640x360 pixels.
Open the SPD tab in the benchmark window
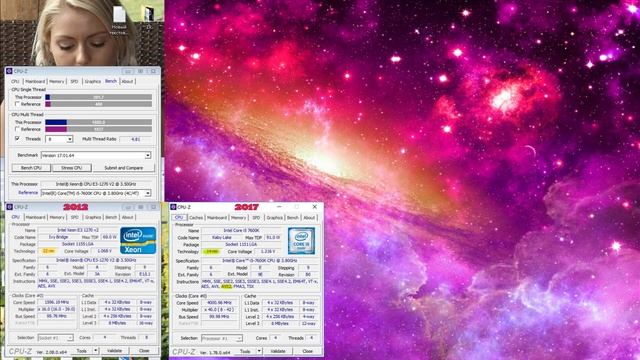coord(74,82)
